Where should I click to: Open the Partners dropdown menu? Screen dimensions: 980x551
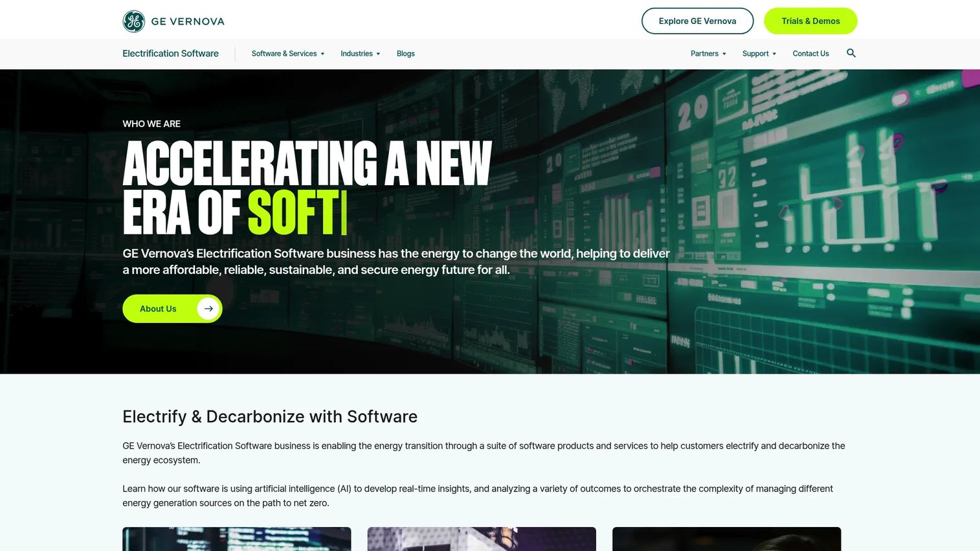pyautogui.click(x=708, y=54)
